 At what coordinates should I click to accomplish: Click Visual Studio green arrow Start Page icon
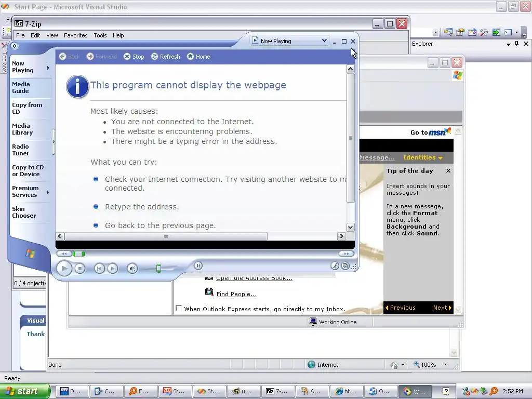click(496, 32)
